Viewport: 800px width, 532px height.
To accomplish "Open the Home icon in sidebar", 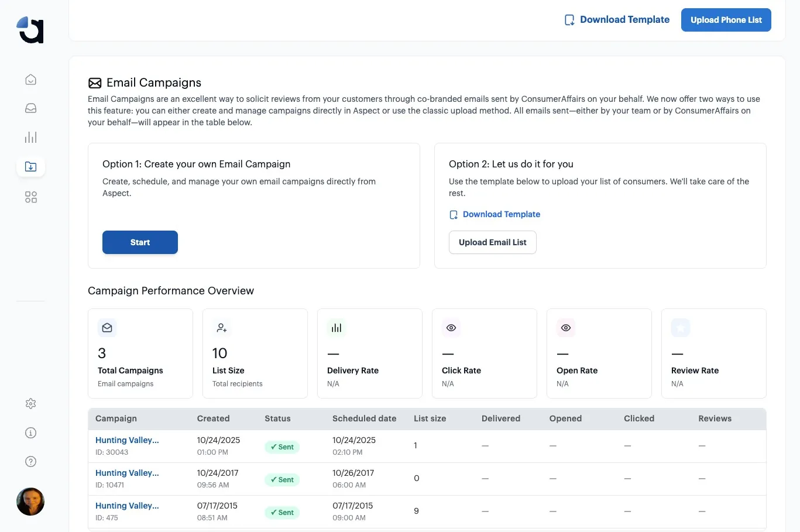I will tap(31, 80).
